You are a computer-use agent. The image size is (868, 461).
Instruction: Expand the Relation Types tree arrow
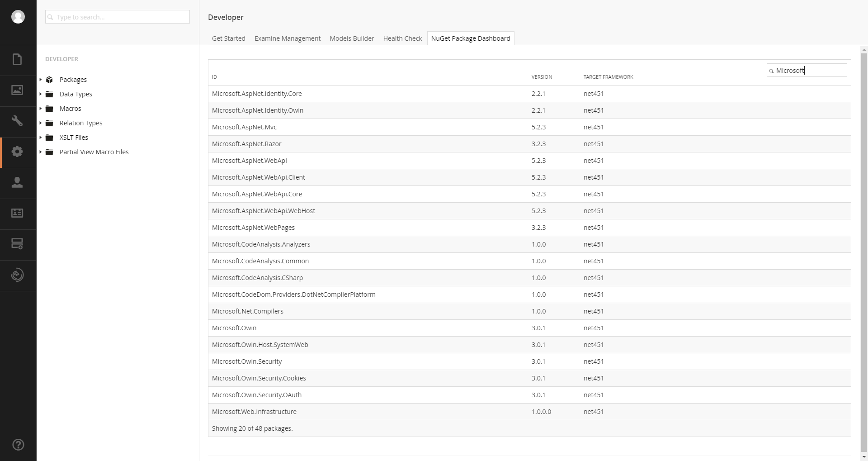pyautogui.click(x=41, y=123)
